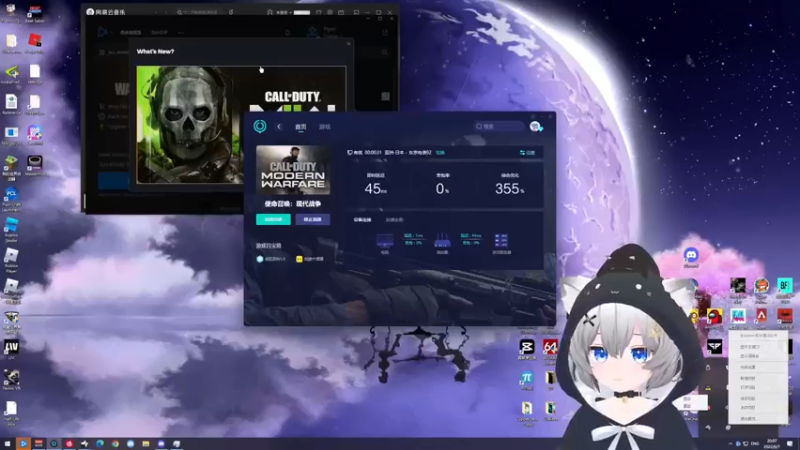Click the router icon in route diagram
Image resolution: width=800 pixels, height=450 pixels.
coord(442,240)
